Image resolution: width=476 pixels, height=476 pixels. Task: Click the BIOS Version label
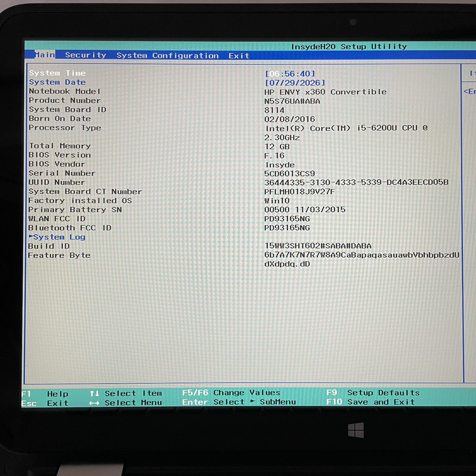(x=60, y=155)
